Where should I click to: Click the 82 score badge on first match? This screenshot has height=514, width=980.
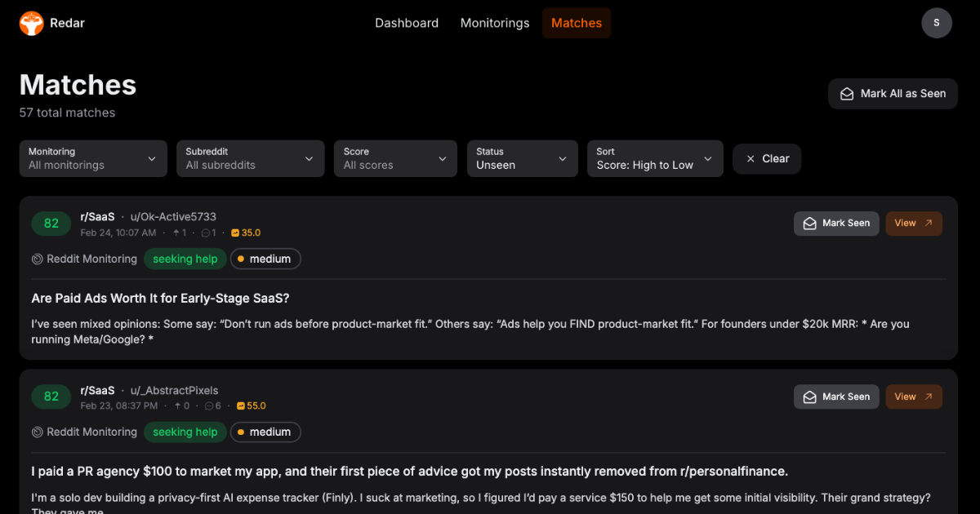tap(51, 224)
